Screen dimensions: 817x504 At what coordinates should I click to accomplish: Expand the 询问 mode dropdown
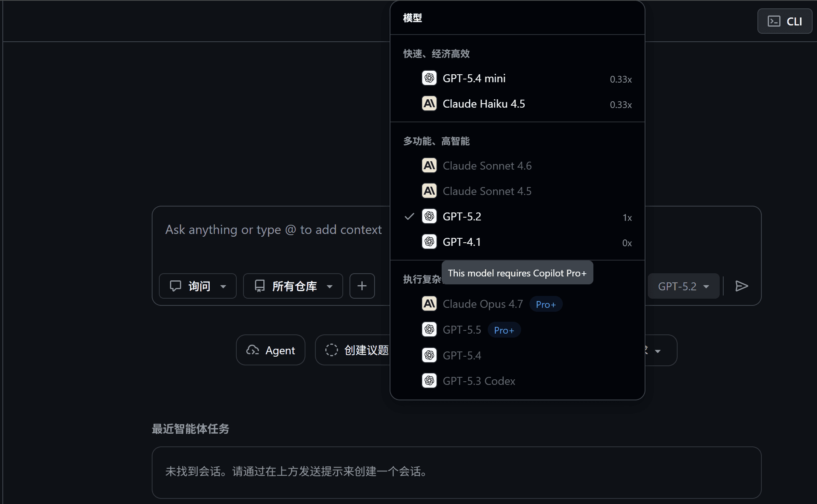197,286
